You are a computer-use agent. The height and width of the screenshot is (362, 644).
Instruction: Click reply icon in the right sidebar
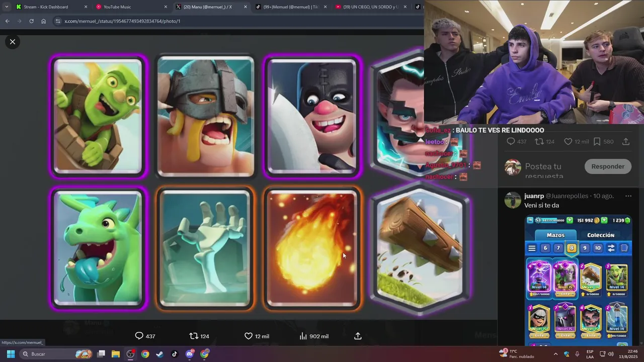511,141
